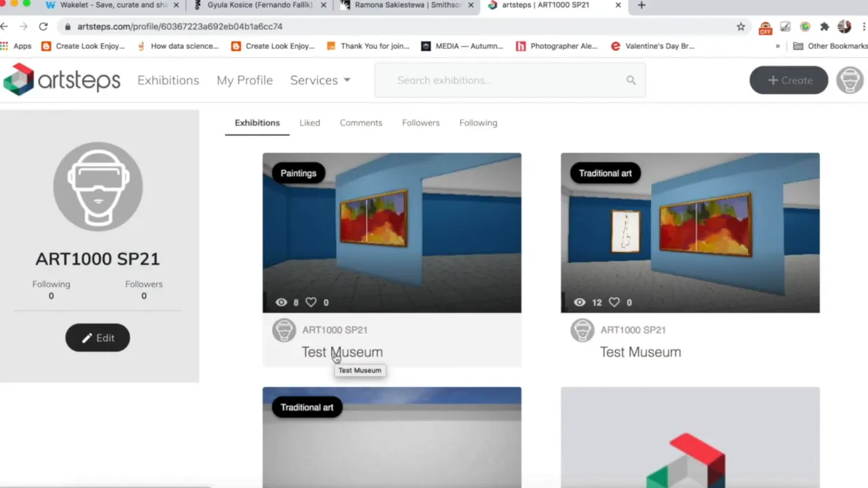The height and width of the screenshot is (488, 868).
Task: Open the Photographer Ale bookmark
Action: coord(557,46)
